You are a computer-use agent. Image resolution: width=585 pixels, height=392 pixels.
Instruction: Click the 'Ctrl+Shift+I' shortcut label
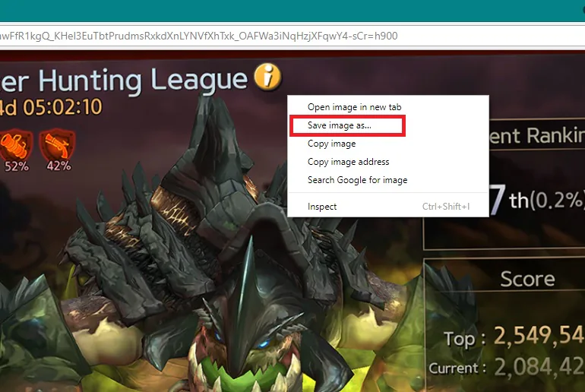click(446, 207)
